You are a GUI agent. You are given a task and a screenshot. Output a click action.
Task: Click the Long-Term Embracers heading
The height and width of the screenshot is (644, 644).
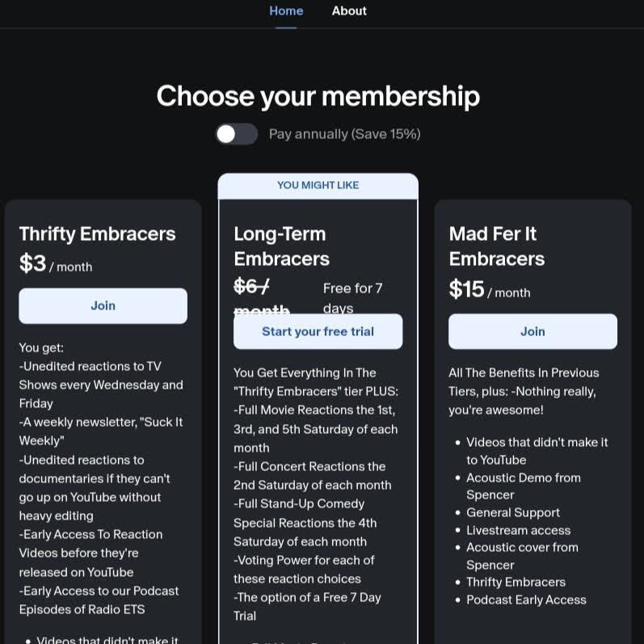click(x=281, y=246)
